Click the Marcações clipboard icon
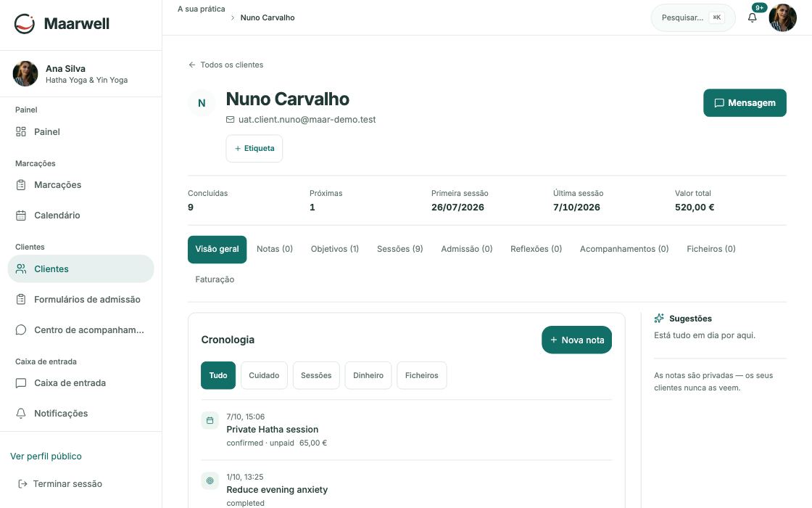The image size is (812, 508). point(21,185)
